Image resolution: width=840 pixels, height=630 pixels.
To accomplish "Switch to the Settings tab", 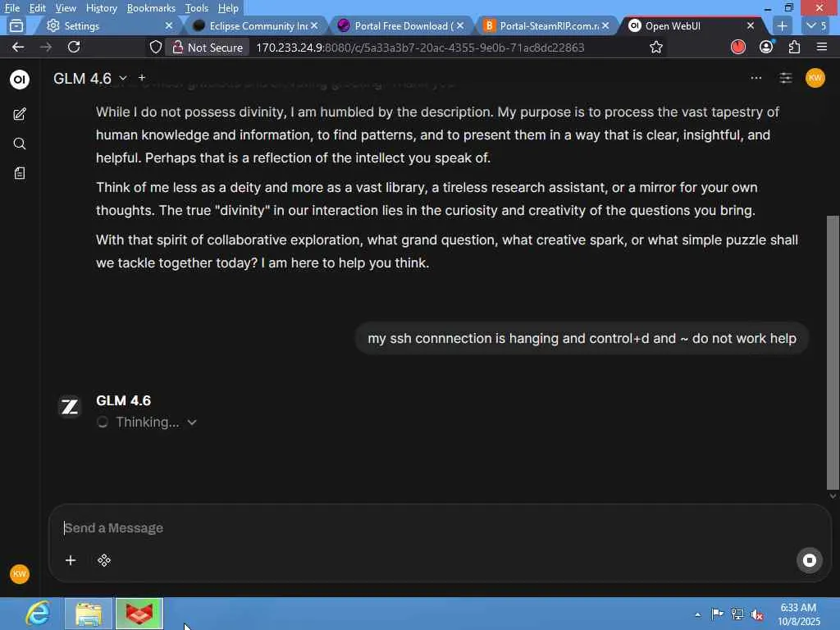I will (x=107, y=25).
